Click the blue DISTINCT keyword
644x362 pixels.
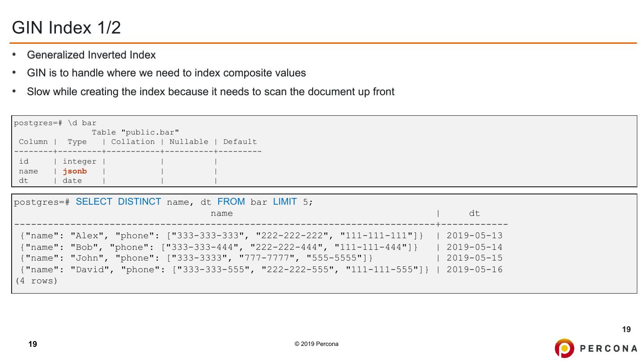pos(139,202)
